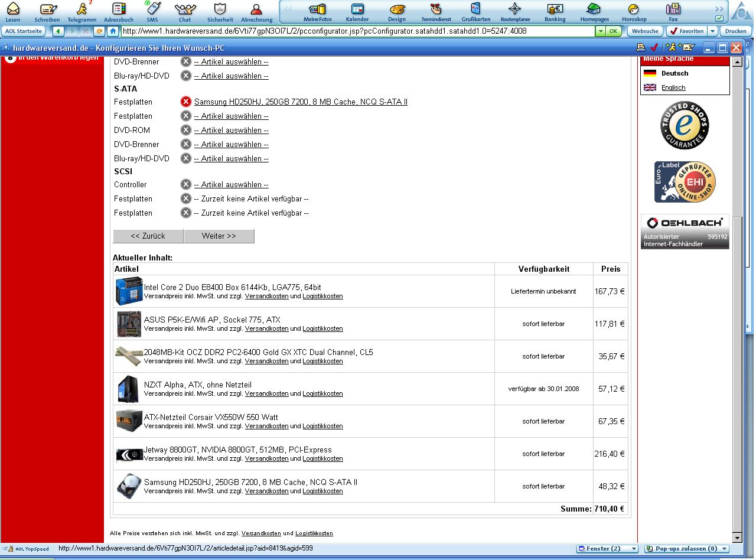This screenshot has width=756, height=560.
Task: Open the Samsung HD250HJ link in S-ATA section
Action: click(301, 102)
